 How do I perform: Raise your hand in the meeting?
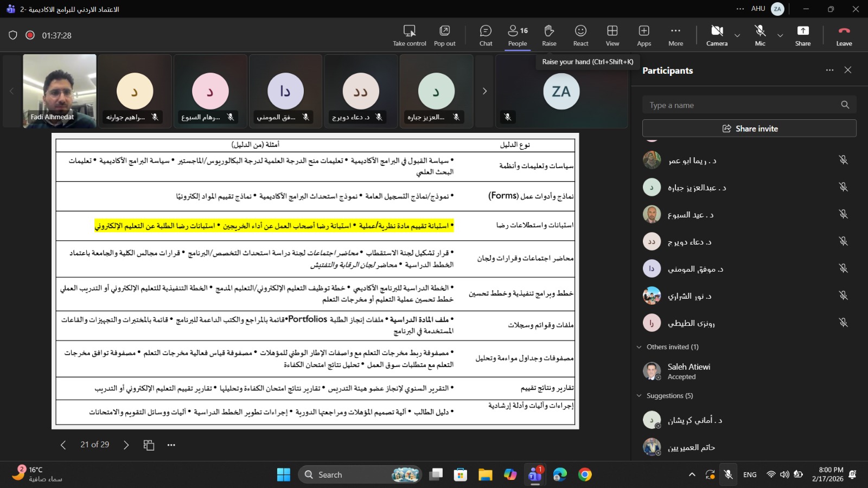tap(549, 35)
